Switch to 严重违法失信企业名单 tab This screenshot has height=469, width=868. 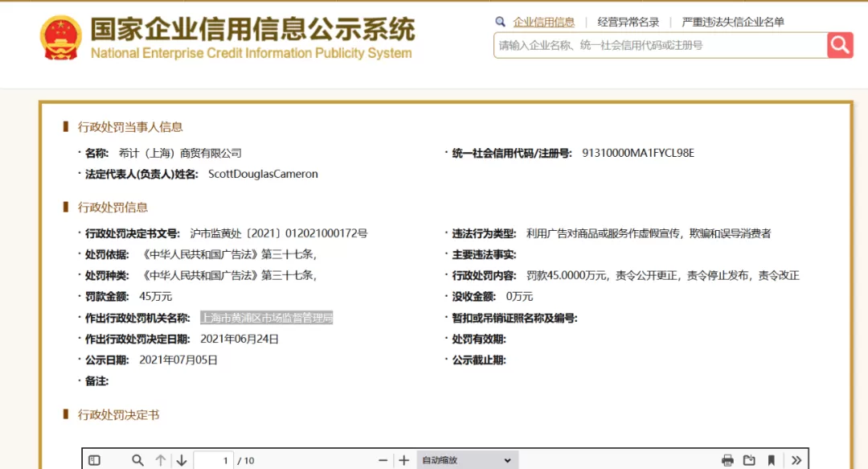733,23
